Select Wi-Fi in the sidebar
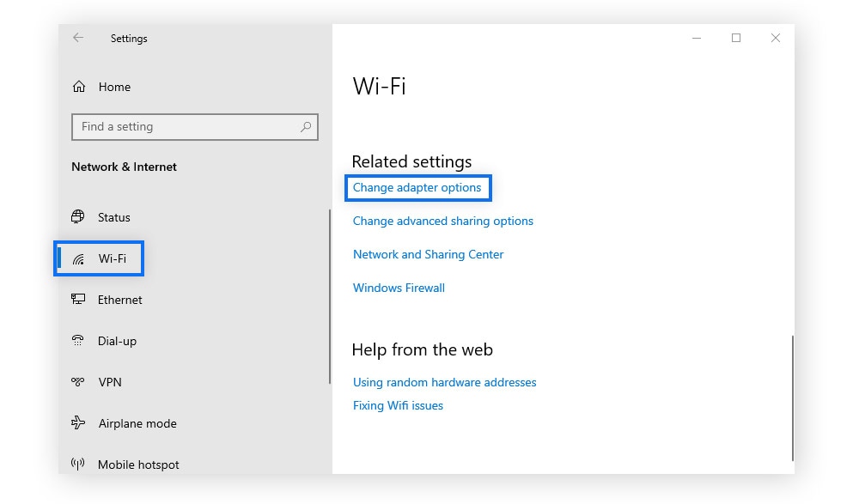The image size is (859, 504). point(113,258)
